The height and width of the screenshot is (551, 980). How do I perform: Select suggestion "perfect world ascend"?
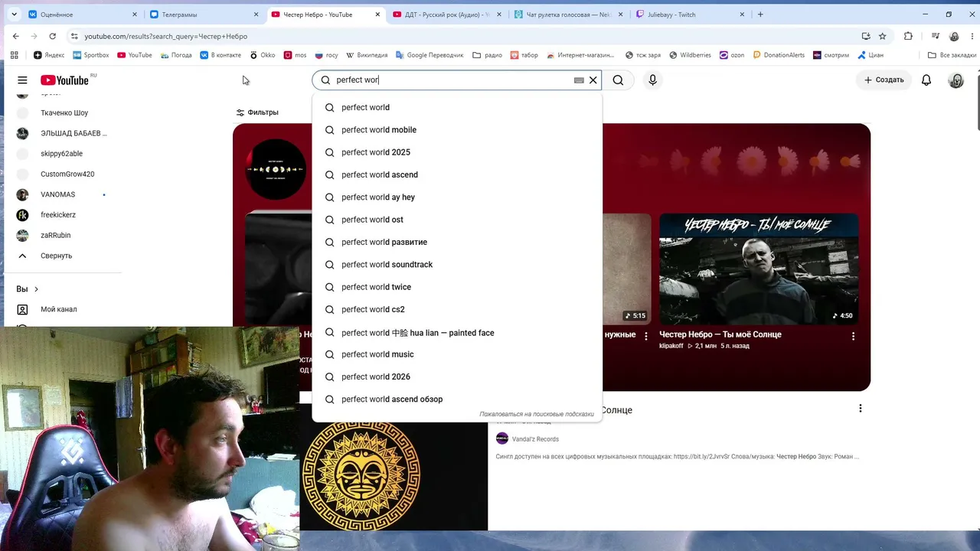457,175
